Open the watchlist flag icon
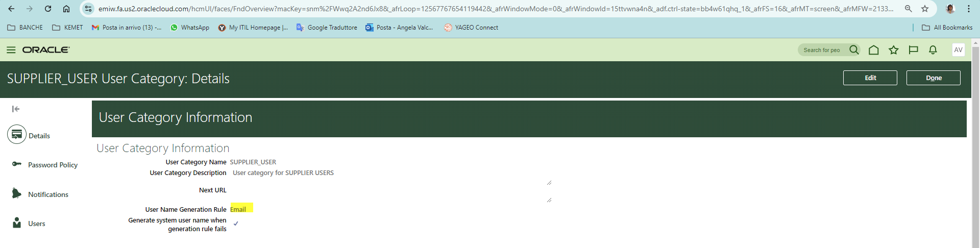This screenshot has height=248, width=980. (x=913, y=49)
